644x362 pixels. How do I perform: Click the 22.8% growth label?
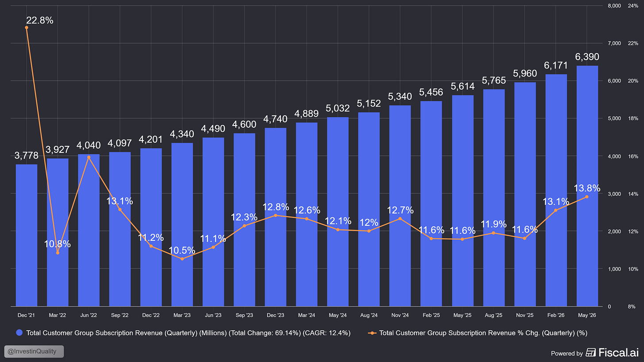40,20
